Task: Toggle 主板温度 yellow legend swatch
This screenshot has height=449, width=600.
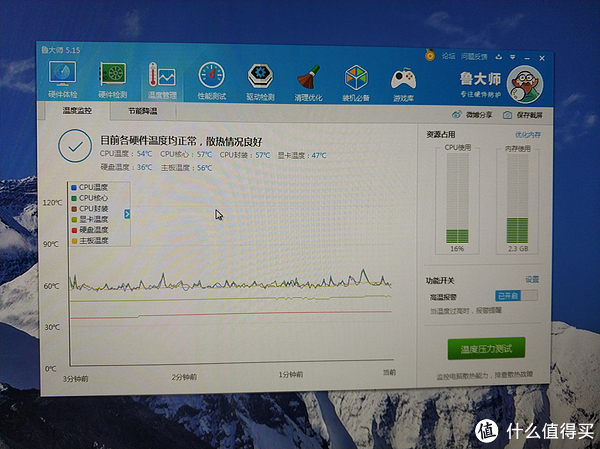Action: coord(74,241)
